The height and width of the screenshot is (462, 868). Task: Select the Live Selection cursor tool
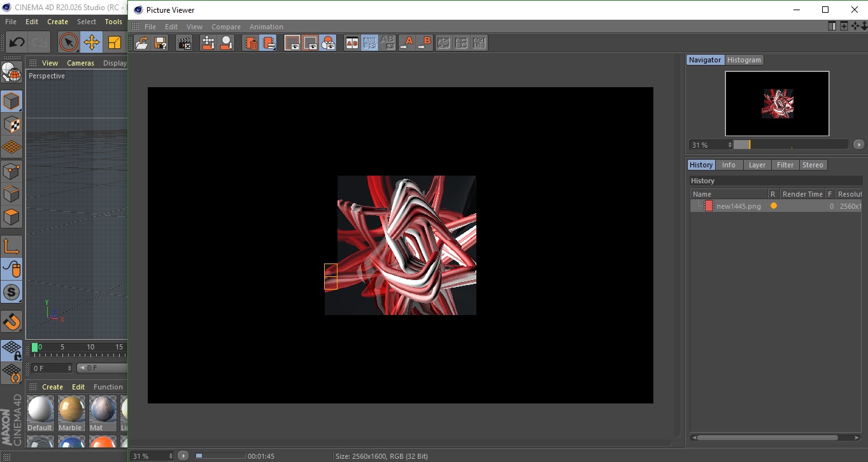click(68, 43)
